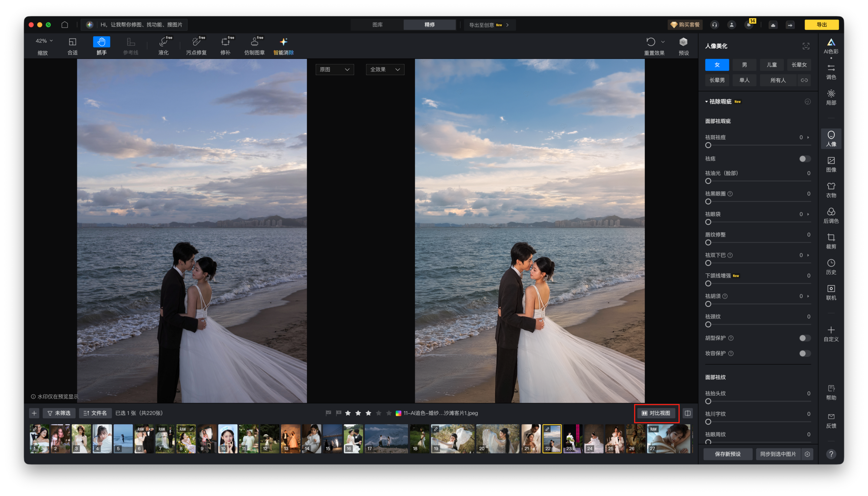Select thumbnail number 10 in filmstrip
868x496 pixels.
point(228,439)
